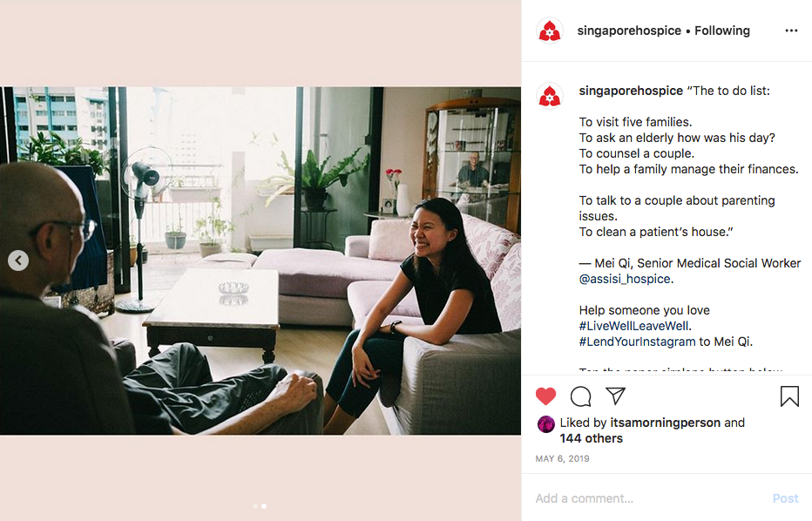
Task: Share post using the paper airplane icon
Action: 616,396
